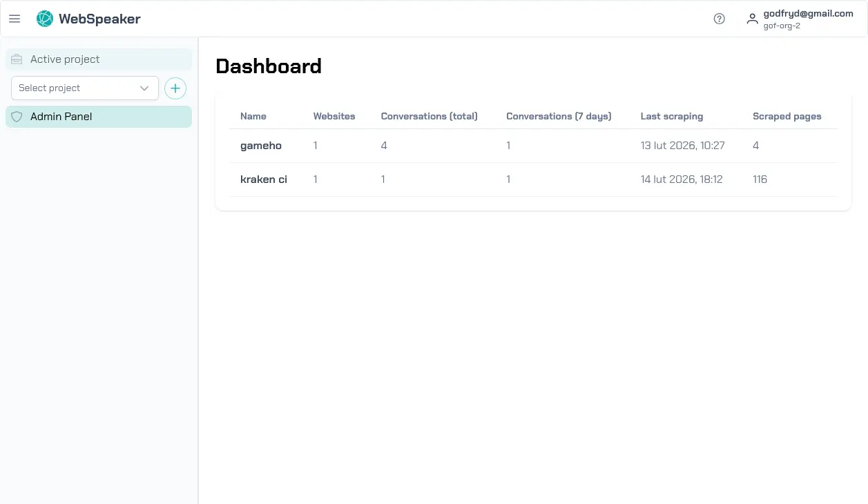Sort table by Name column

(x=253, y=116)
